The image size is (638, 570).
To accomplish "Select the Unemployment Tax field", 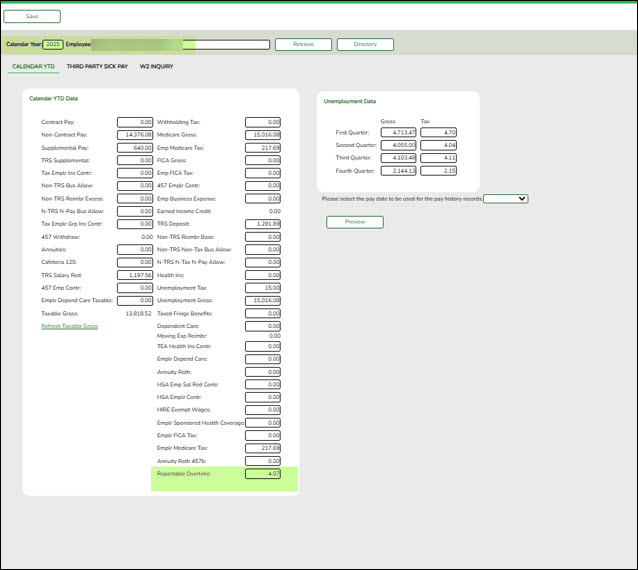I will click(x=263, y=288).
